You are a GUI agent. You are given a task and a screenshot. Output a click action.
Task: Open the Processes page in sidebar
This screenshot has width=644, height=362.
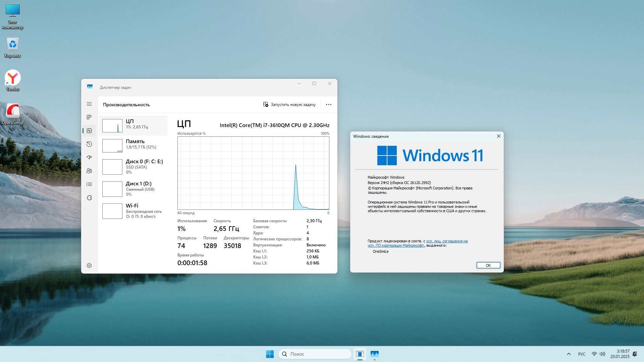point(89,117)
